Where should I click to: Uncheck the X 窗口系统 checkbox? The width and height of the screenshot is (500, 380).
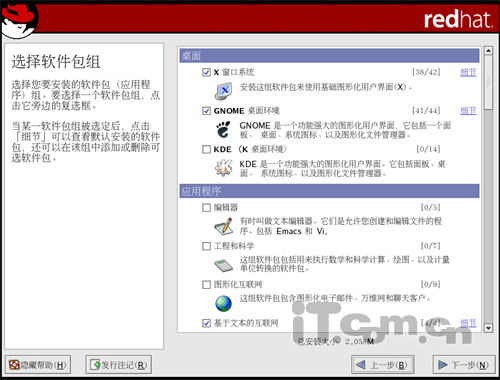(206, 72)
